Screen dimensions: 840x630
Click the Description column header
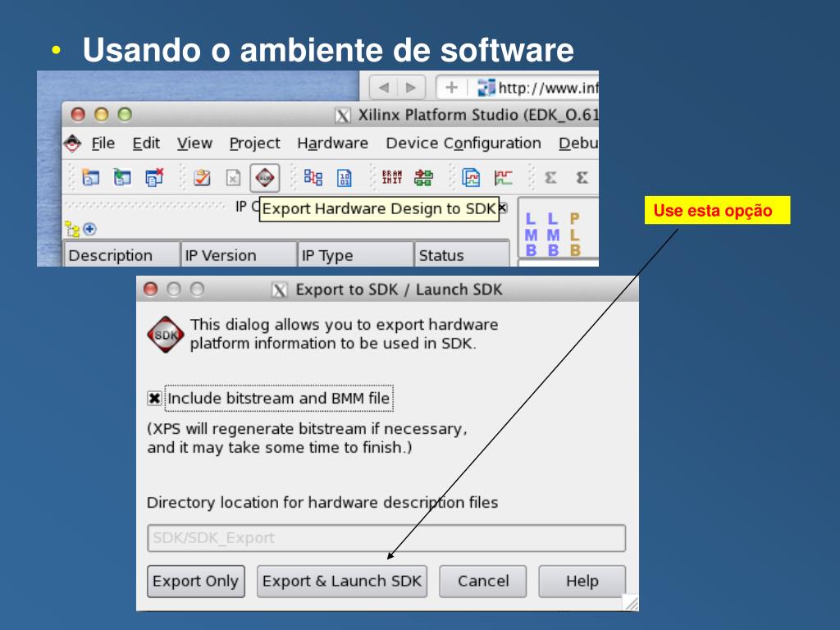[x=121, y=254]
